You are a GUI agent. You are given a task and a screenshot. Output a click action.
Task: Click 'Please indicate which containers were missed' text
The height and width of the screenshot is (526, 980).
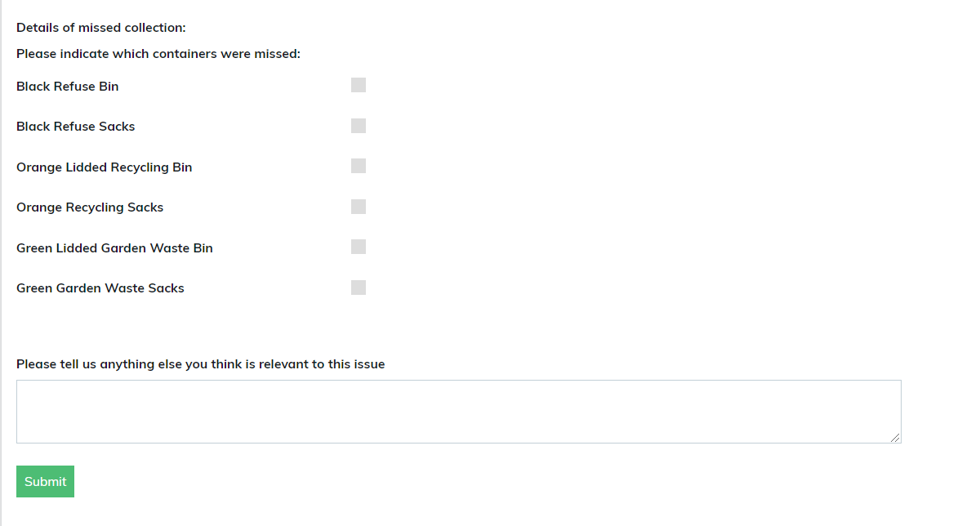tap(158, 55)
